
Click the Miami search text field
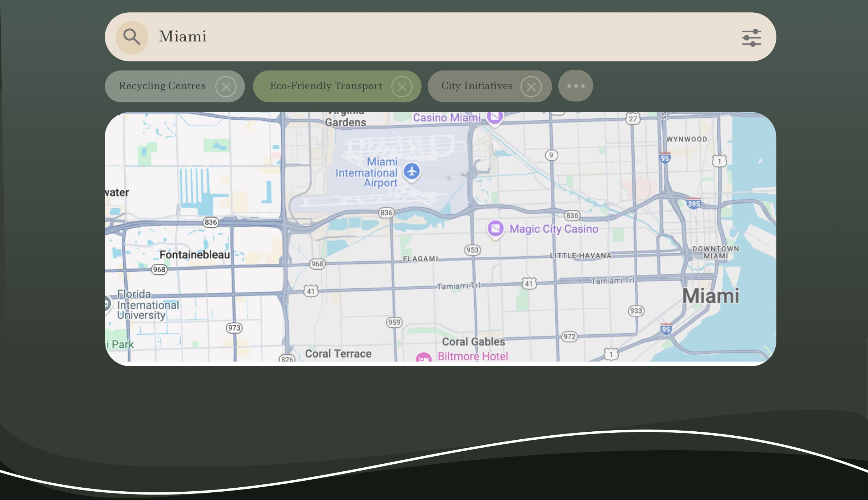click(436, 37)
